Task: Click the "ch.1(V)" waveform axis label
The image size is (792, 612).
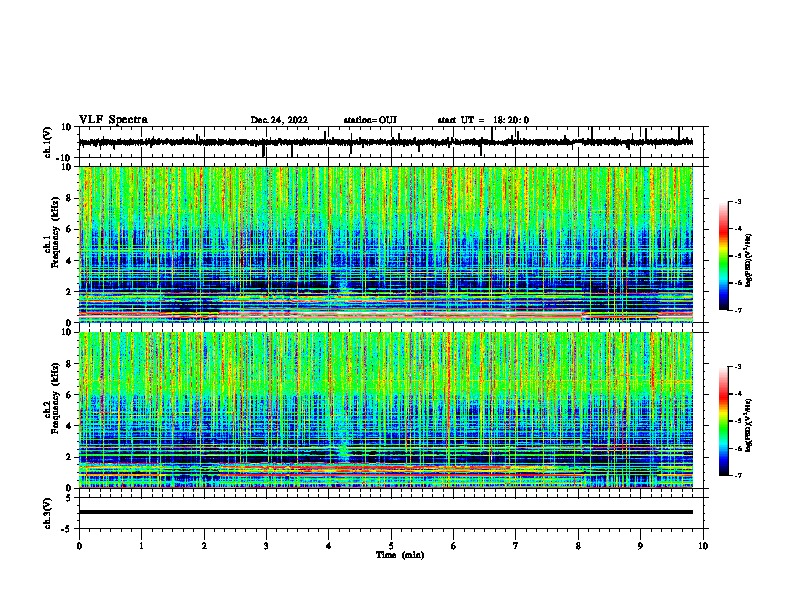Action: pyautogui.click(x=48, y=142)
